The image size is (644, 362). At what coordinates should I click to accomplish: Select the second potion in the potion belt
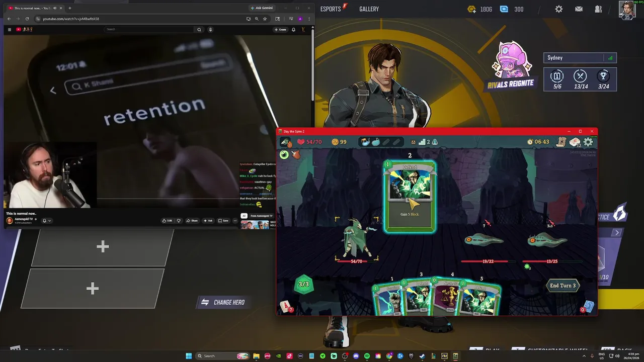tap(376, 142)
